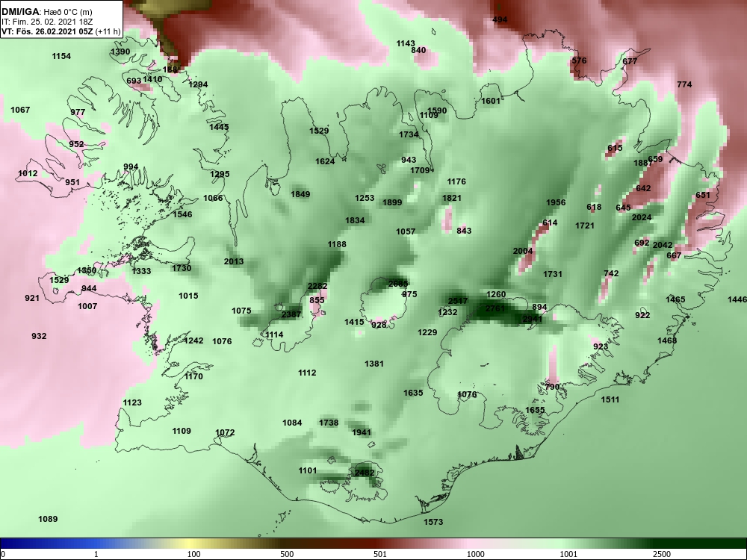Pick the 2482 value
This screenshot has width=747, height=560.
(x=365, y=473)
